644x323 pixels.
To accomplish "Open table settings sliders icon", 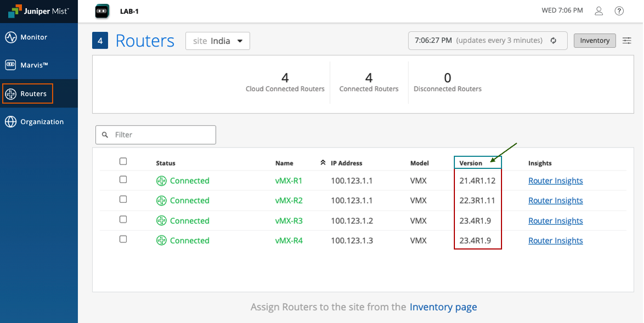I will click(627, 41).
